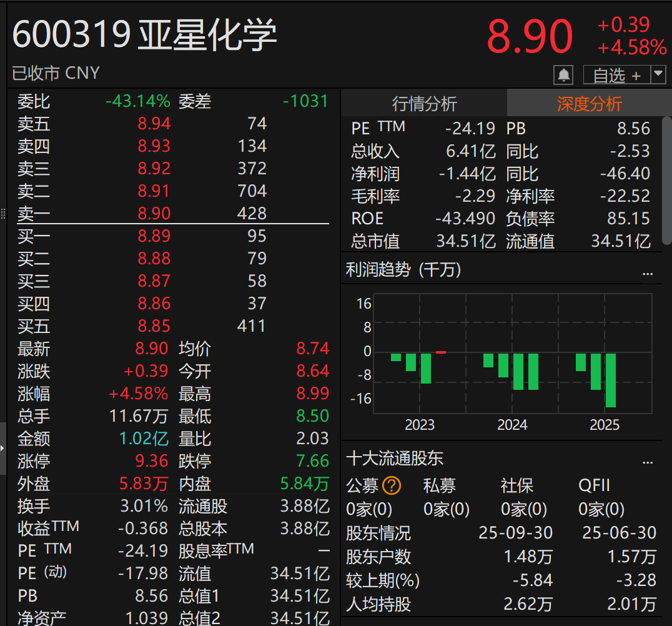The image size is (672, 626).
Task: Select the 卖三 price 8.92
Action: [x=154, y=169]
